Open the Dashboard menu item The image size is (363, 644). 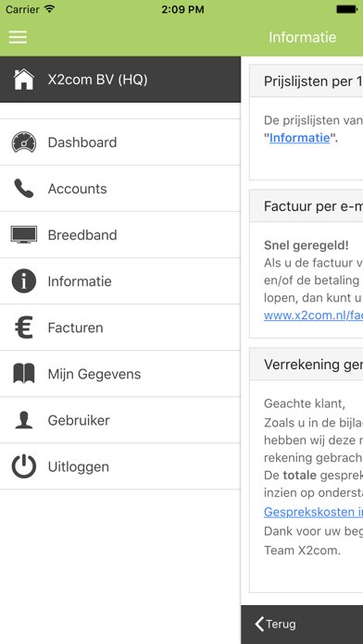pos(120,142)
